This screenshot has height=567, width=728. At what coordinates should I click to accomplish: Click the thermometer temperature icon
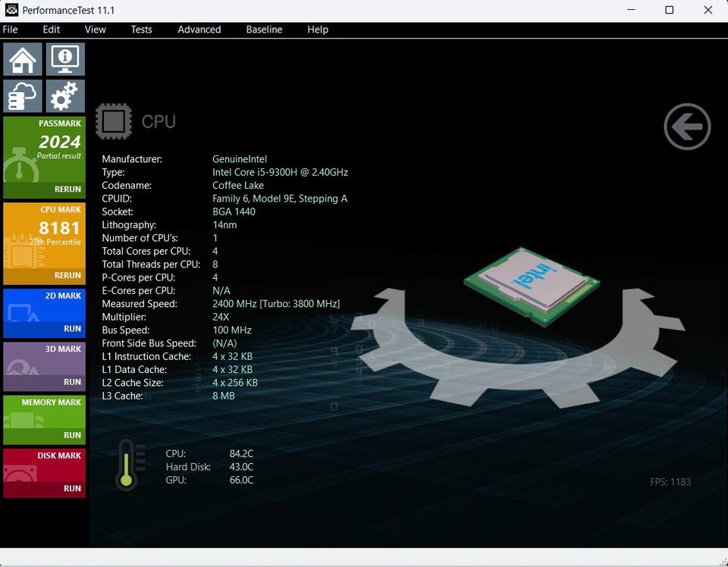126,465
